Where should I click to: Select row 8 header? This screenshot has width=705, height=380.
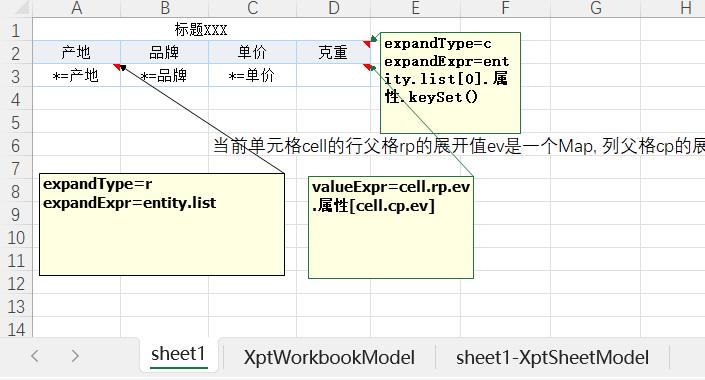click(16, 191)
